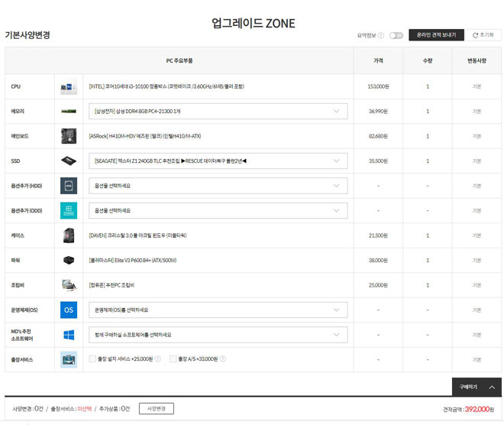Screen dimensions: 504x425
Task: Click the PC 주요부품 column header
Action: click(x=179, y=60)
